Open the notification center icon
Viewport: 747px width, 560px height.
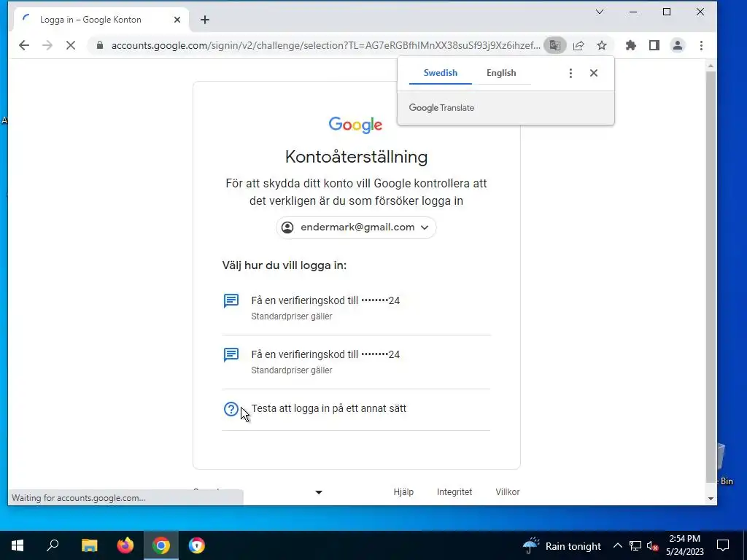(x=723, y=545)
